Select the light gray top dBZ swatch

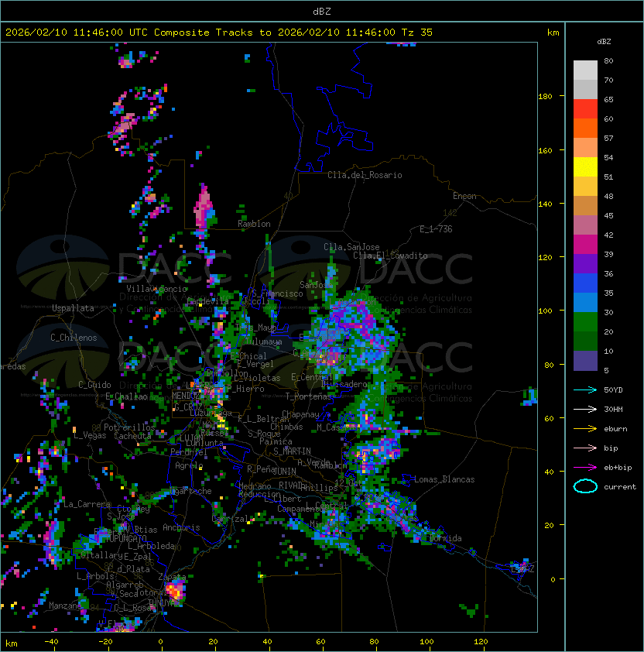585,70
